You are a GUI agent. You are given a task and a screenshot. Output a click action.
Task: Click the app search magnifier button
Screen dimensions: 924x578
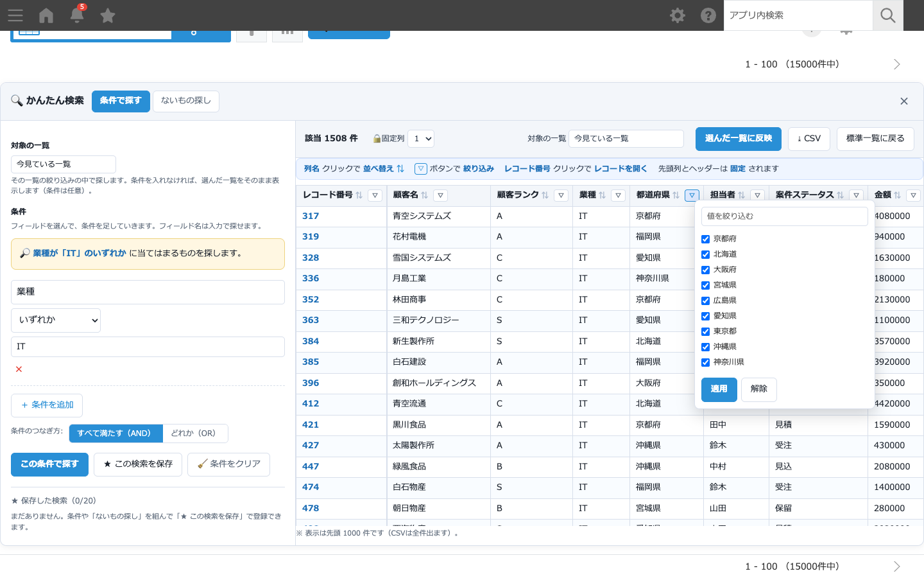tap(888, 15)
